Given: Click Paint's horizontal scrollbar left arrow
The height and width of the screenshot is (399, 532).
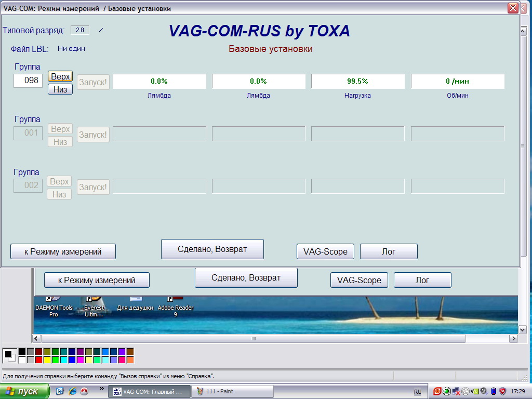Looking at the screenshot, I should [37, 339].
